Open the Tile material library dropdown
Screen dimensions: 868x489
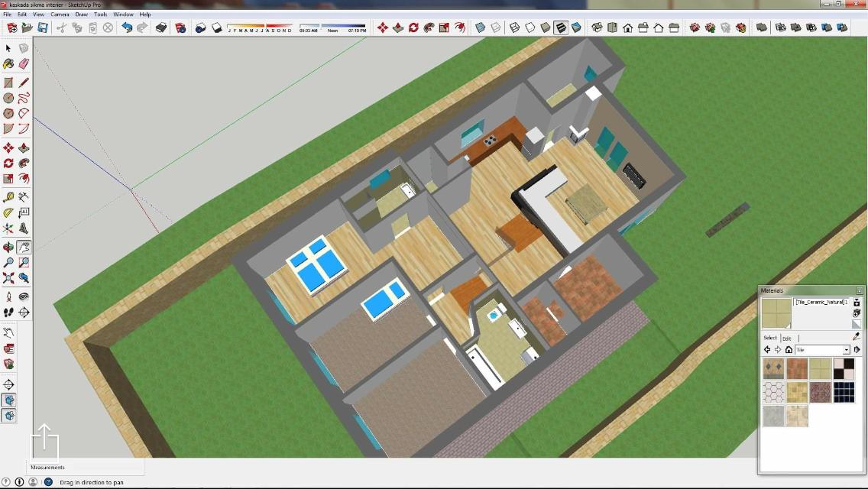(x=846, y=350)
